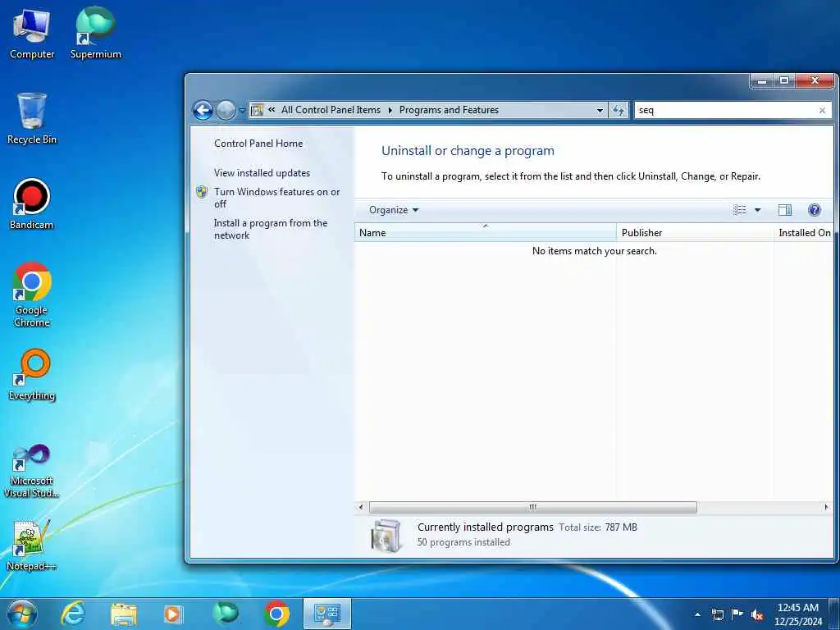Open the Organize menu
This screenshot has width=840, height=630.
[394, 210]
